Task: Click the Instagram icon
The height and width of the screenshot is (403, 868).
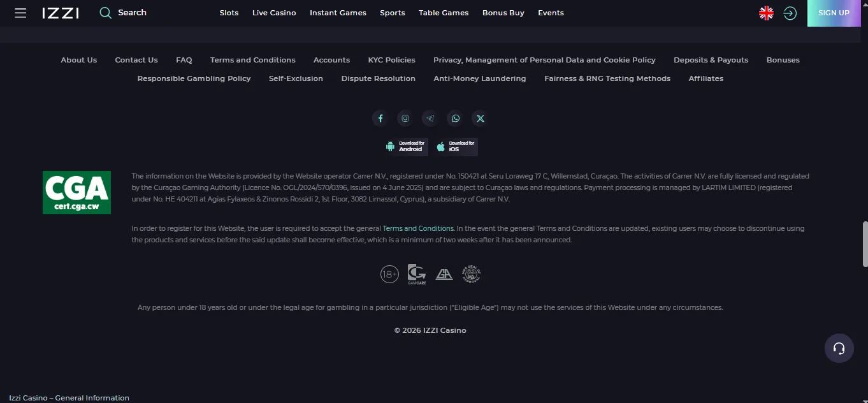Action: click(x=405, y=118)
